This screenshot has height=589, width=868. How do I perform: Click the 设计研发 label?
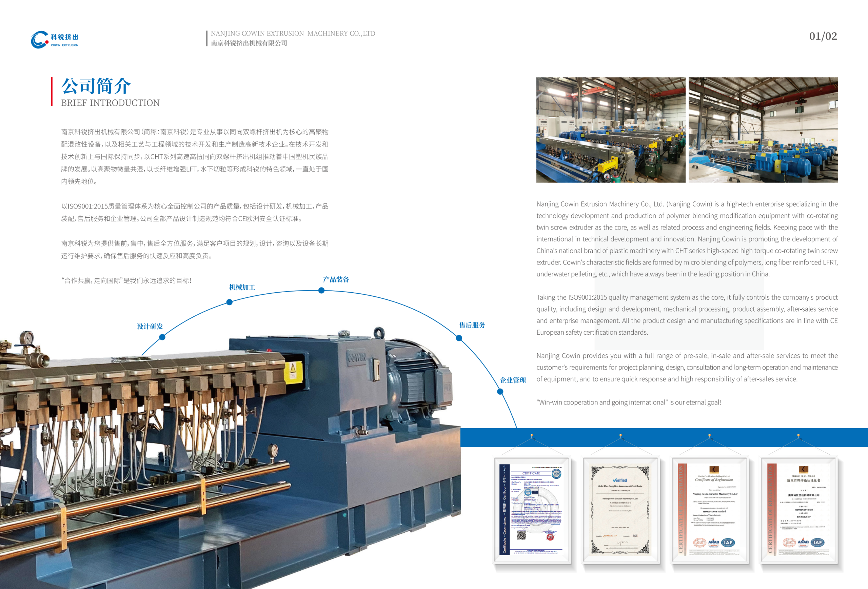click(x=150, y=327)
